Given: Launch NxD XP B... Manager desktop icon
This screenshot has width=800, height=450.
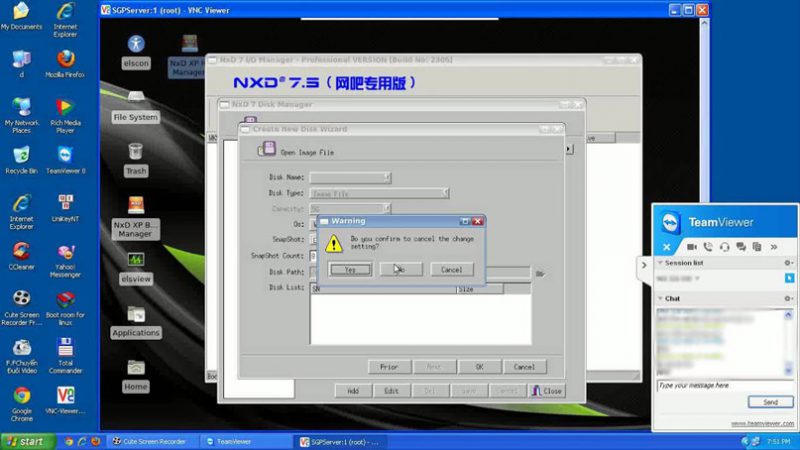Looking at the screenshot, I should (136, 218).
